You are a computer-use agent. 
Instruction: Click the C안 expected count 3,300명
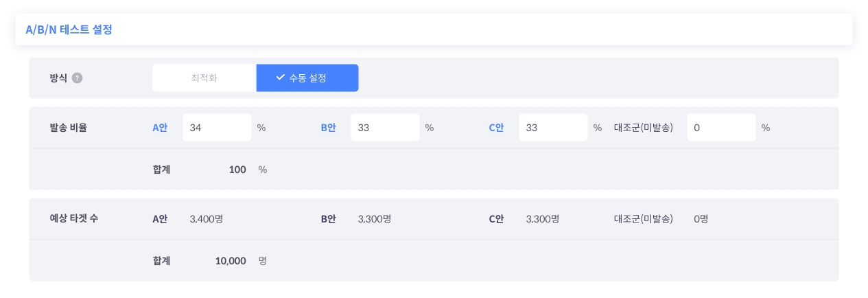(x=543, y=219)
